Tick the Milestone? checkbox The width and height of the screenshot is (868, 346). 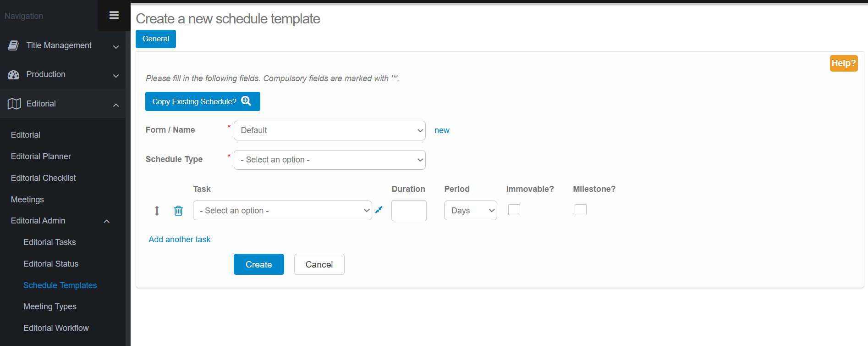coord(580,210)
